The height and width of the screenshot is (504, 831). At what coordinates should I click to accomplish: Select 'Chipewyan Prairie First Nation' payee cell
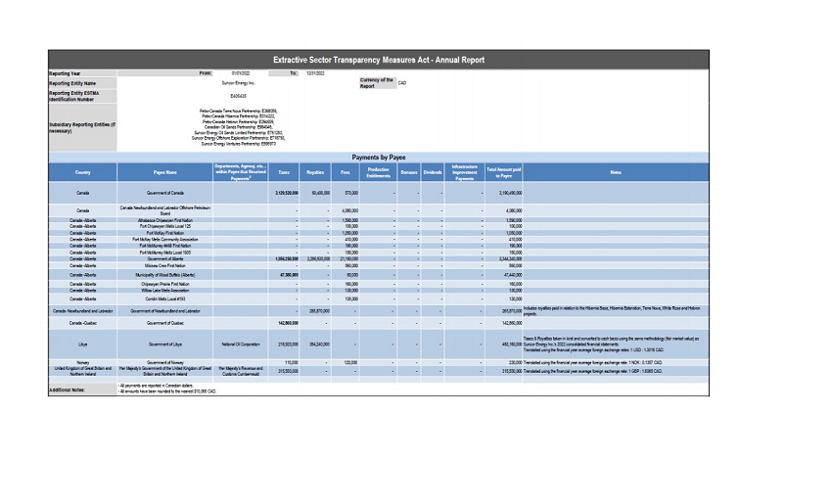point(165,284)
